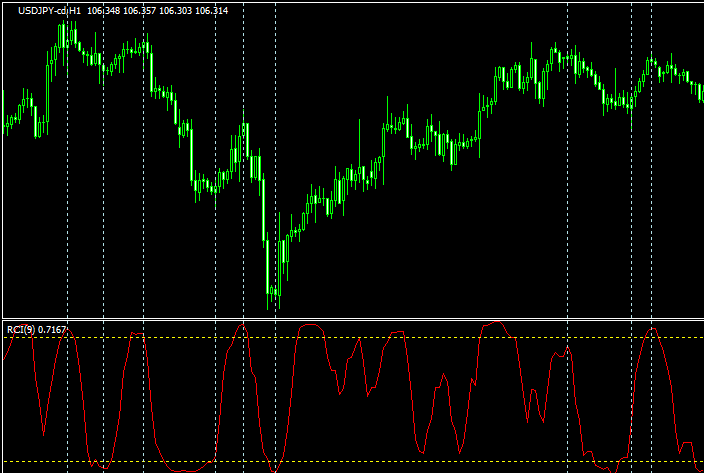
Task: Grab the divider between price chart and RCI panel
Action: 352,320
